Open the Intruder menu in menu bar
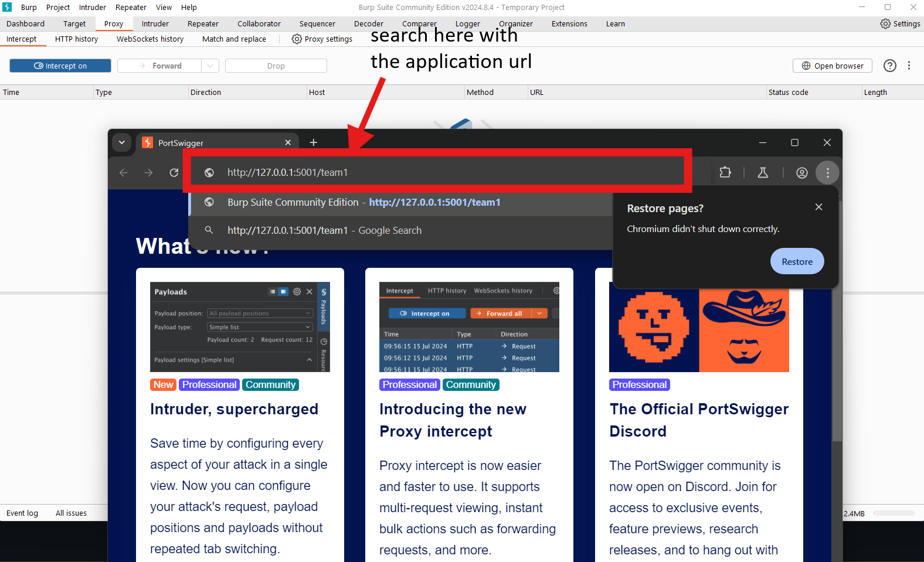The height and width of the screenshot is (562, 924). [x=93, y=7]
